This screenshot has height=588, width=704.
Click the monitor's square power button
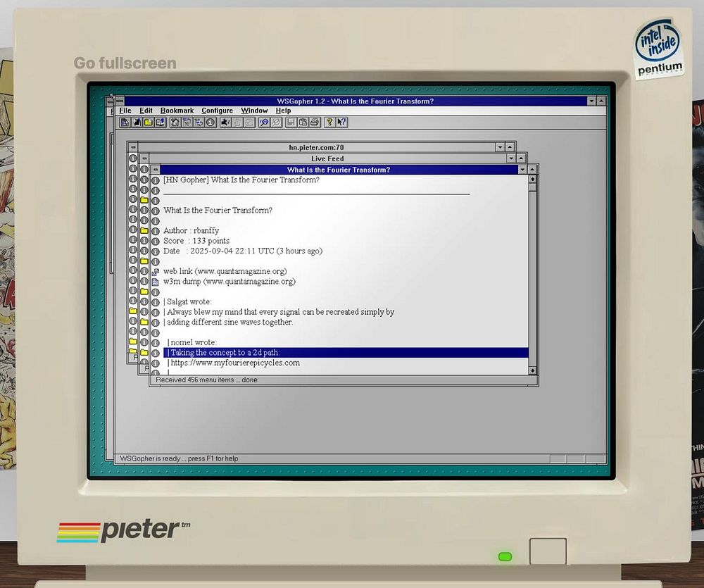(x=548, y=551)
